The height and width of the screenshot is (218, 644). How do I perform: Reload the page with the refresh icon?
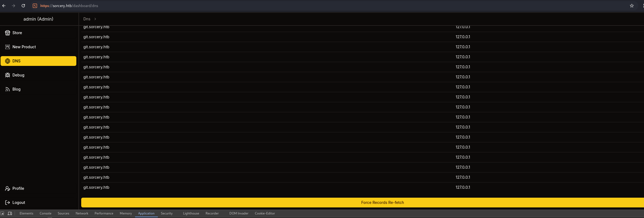coord(23,6)
